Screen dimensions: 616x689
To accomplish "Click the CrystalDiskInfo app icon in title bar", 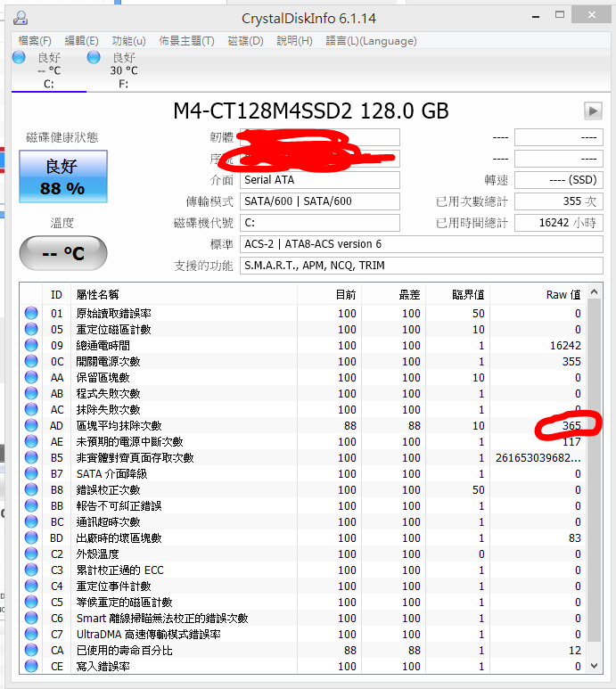I will tap(21, 18).
